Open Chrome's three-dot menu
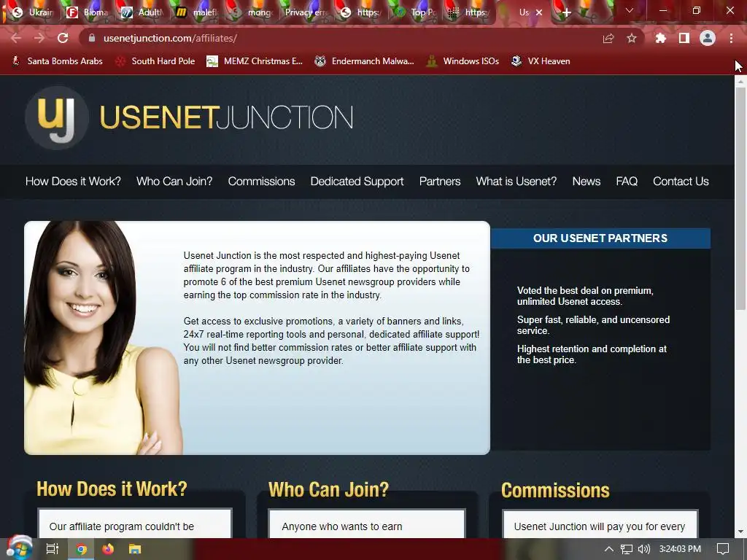 (731, 38)
